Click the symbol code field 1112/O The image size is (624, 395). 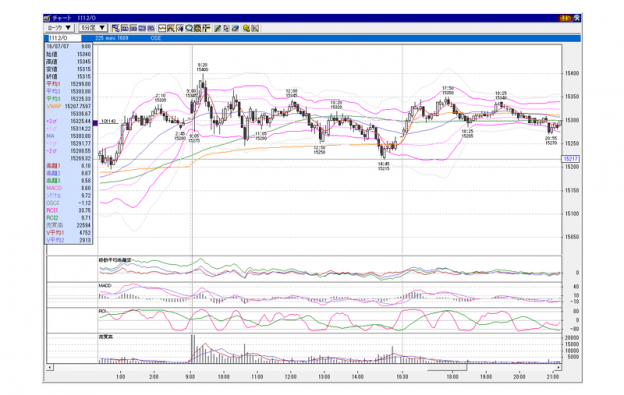[x=64, y=38]
